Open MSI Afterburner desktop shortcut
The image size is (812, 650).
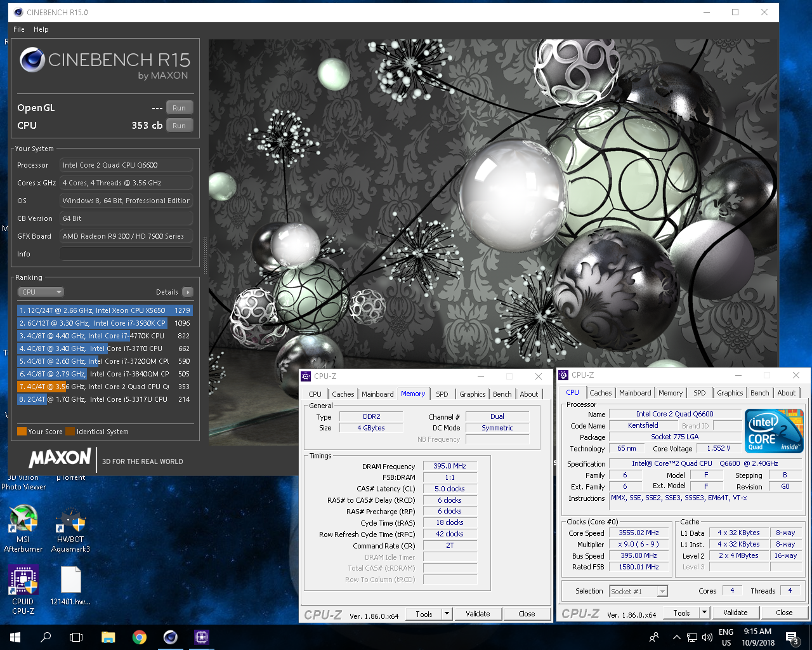23,529
